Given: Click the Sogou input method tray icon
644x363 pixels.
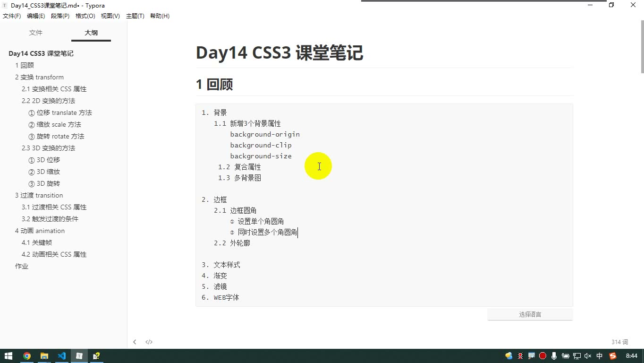Looking at the screenshot, I should (x=613, y=356).
